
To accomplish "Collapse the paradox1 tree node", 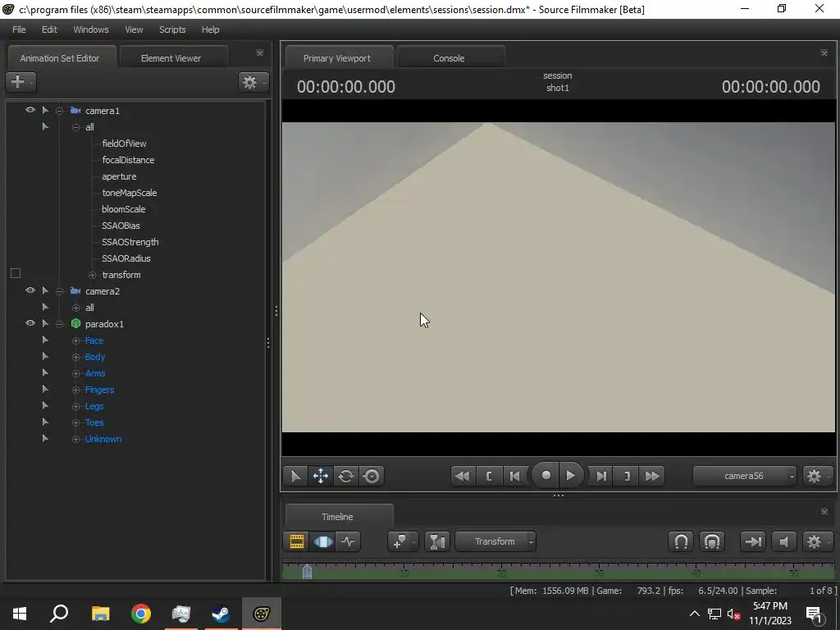I will pos(59,324).
